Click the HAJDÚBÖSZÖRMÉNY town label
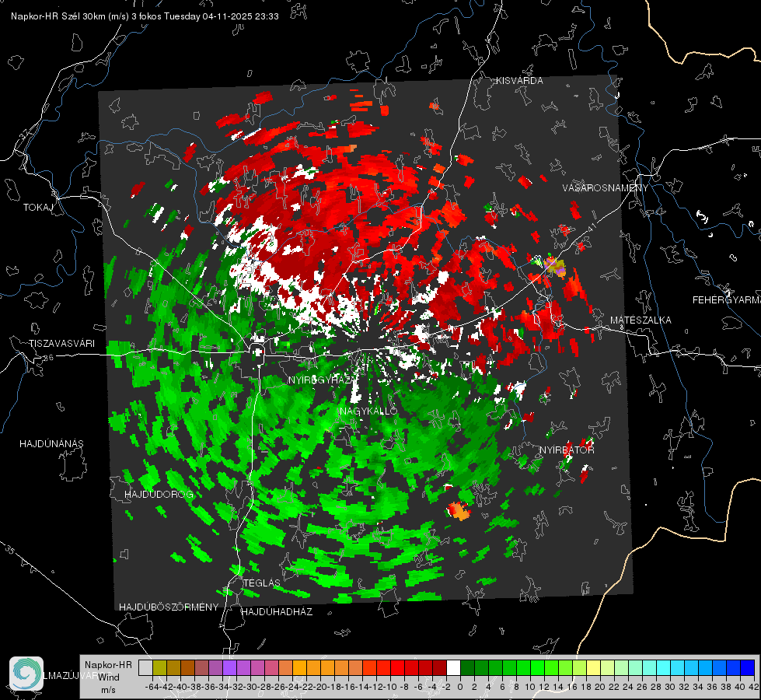The height and width of the screenshot is (700, 761). click(x=169, y=607)
